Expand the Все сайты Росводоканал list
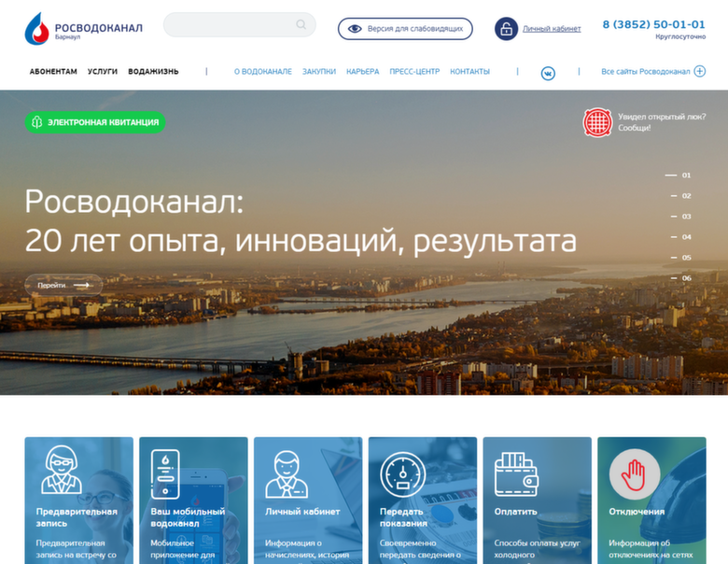Viewport: 728px width, 564px height. pyautogui.click(x=652, y=72)
